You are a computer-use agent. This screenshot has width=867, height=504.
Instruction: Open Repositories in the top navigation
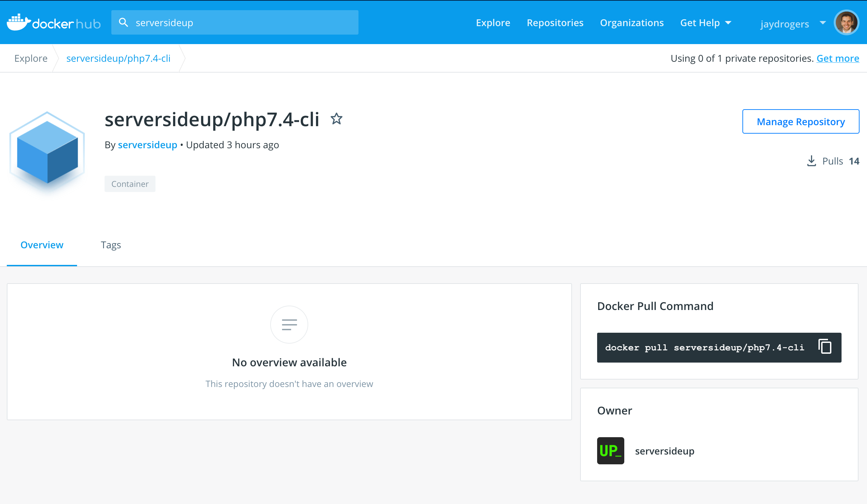tap(555, 23)
